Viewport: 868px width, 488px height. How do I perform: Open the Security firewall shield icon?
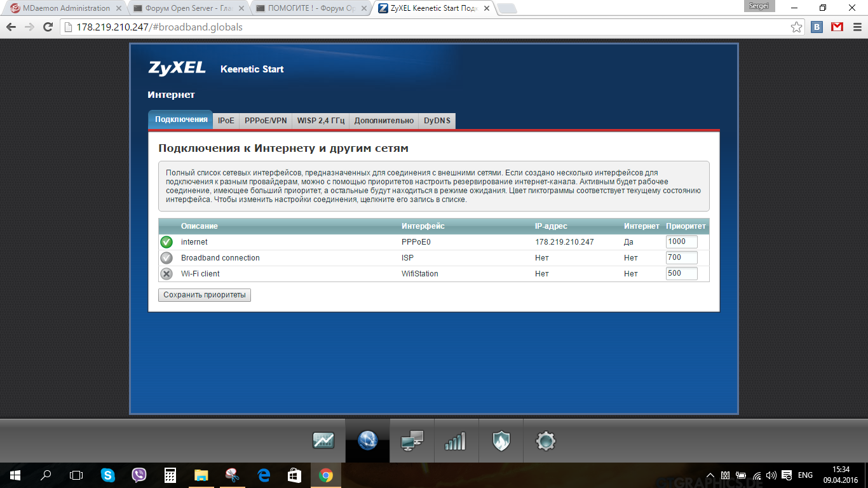(501, 440)
